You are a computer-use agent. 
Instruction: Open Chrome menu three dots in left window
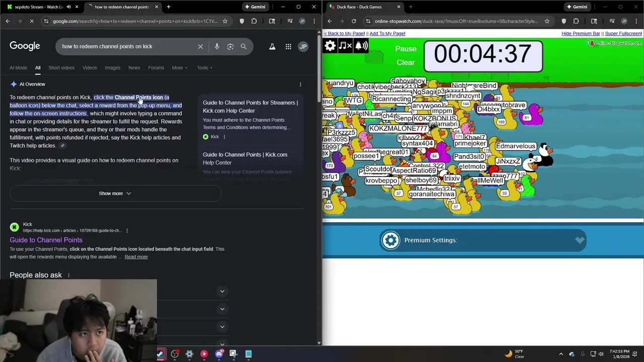pos(313,21)
